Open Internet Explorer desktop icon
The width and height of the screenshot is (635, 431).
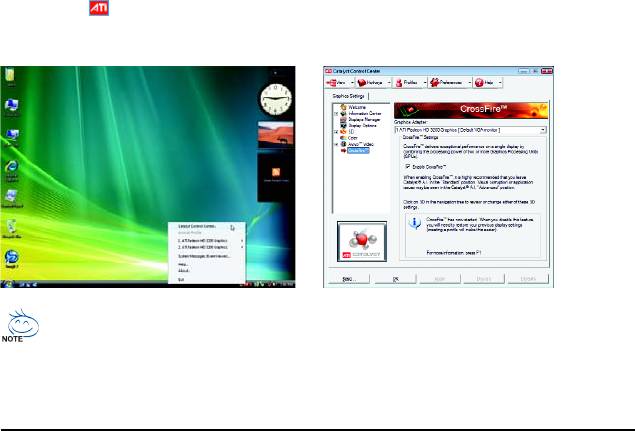pyautogui.click(x=11, y=166)
